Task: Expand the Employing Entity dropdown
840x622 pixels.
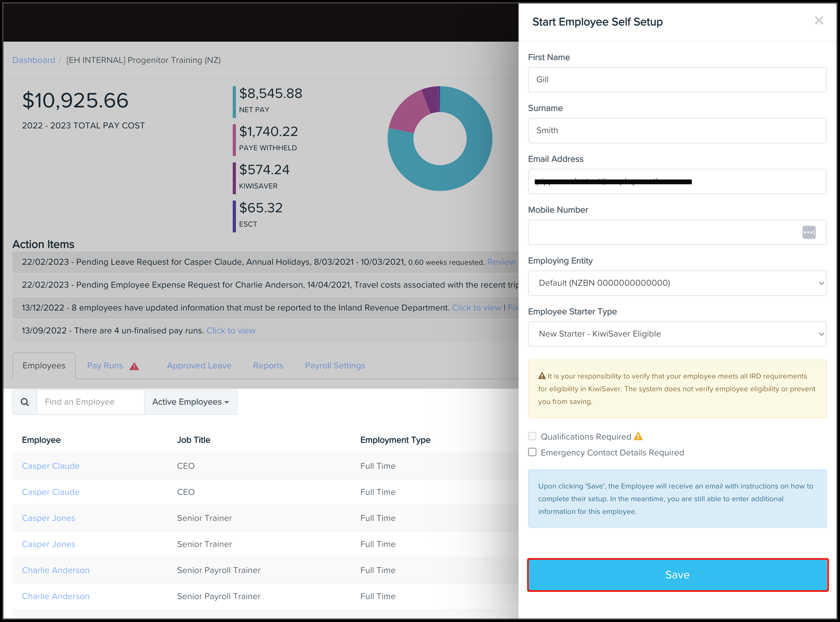Action: 677,283
